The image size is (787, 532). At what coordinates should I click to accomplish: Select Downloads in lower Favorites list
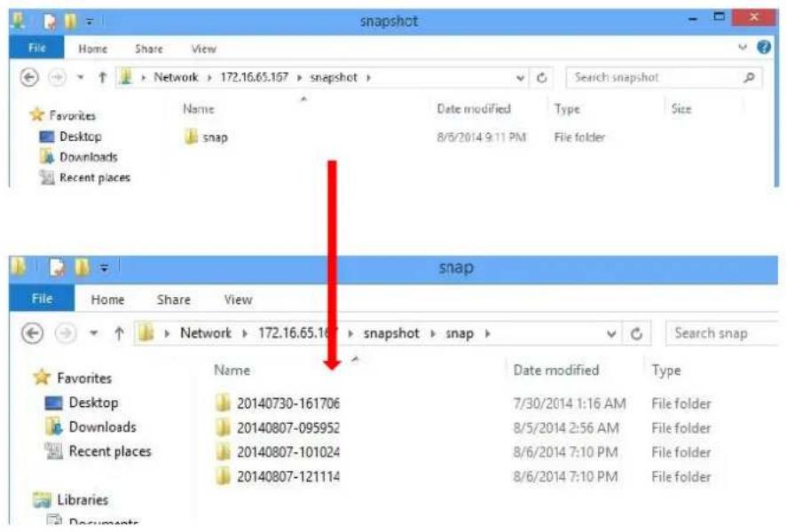102,427
